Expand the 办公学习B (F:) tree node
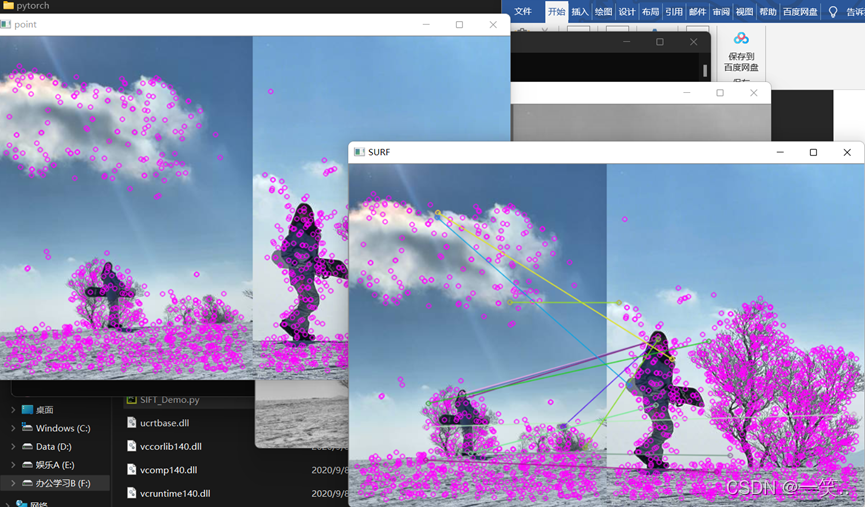Image resolution: width=865 pixels, height=507 pixels. [x=13, y=483]
